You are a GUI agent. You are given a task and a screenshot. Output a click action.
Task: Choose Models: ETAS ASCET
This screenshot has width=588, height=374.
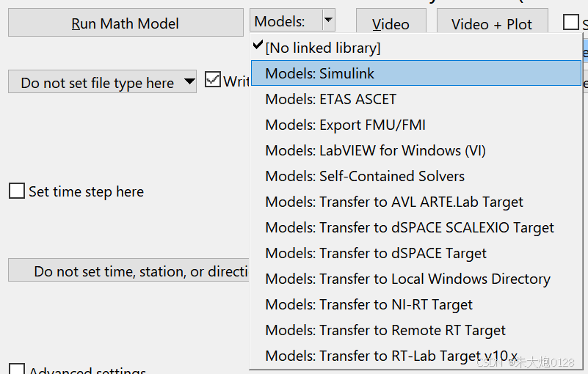(x=416, y=99)
